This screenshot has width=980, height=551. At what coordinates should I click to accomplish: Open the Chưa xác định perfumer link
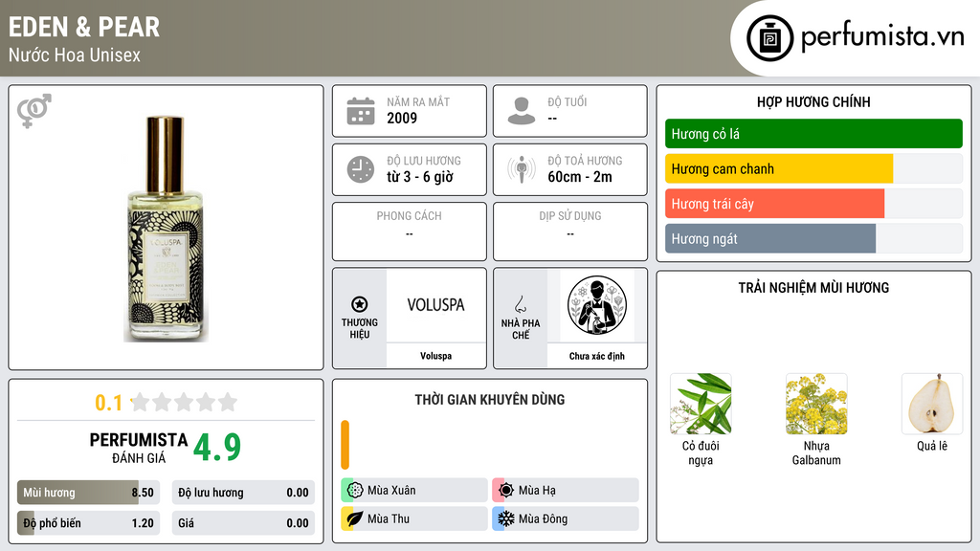click(x=597, y=356)
